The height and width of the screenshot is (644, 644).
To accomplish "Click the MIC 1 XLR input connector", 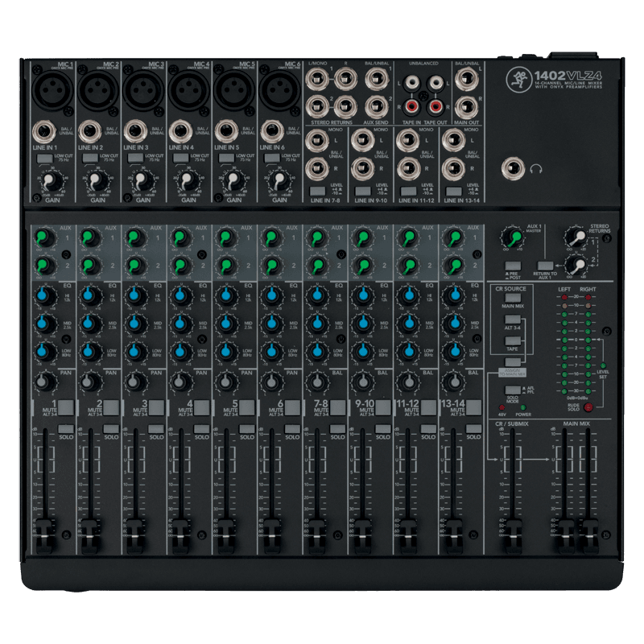I will [x=51, y=89].
